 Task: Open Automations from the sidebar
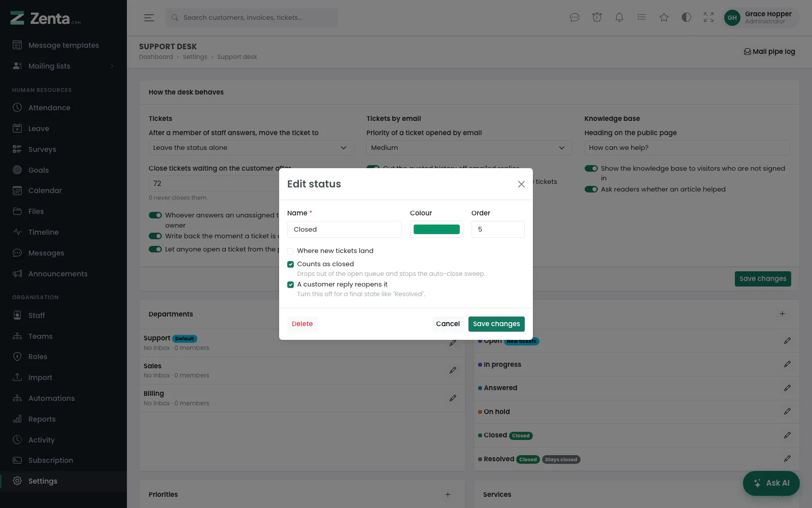click(x=63, y=398)
